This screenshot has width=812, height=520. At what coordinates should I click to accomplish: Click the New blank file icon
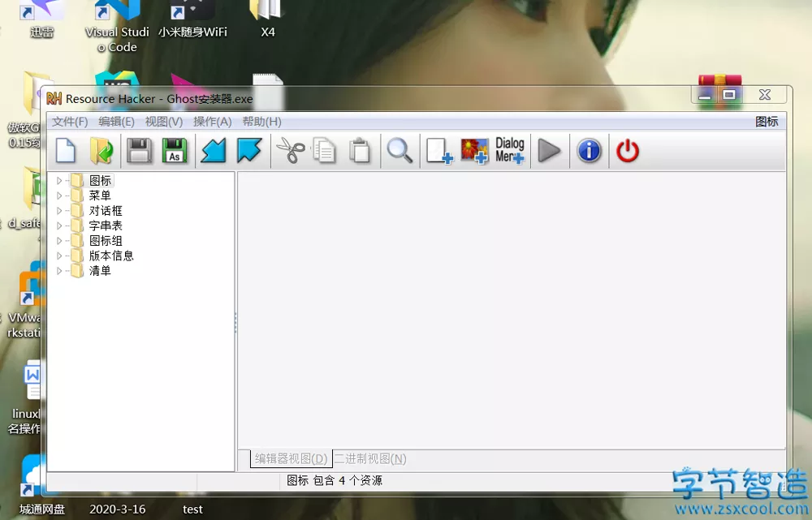tap(65, 151)
